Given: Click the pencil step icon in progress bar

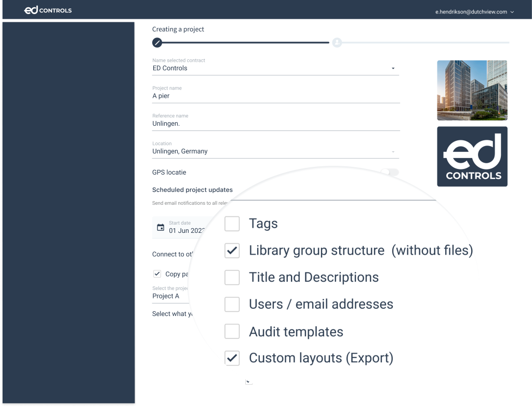Looking at the screenshot, I should click(x=157, y=43).
